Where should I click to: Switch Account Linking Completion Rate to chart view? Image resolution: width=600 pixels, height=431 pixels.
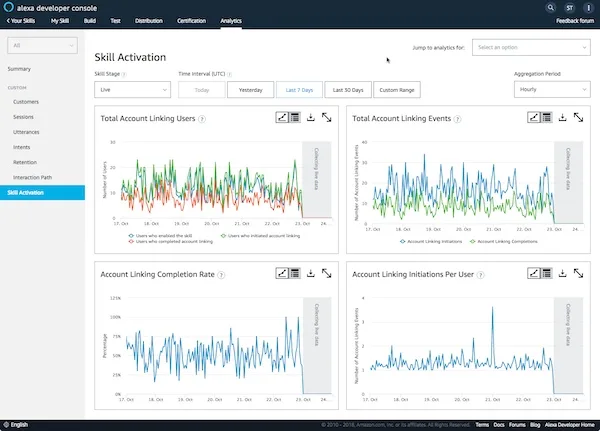[x=282, y=273]
